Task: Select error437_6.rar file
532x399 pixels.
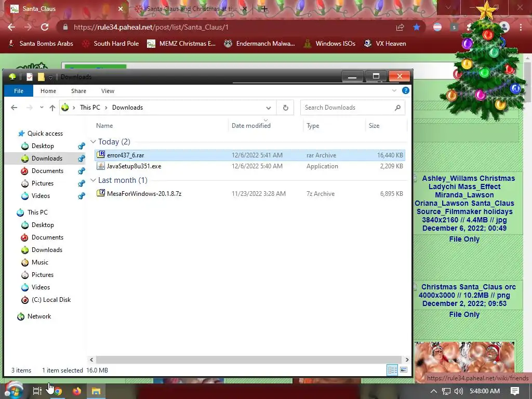Action: [x=249, y=155]
